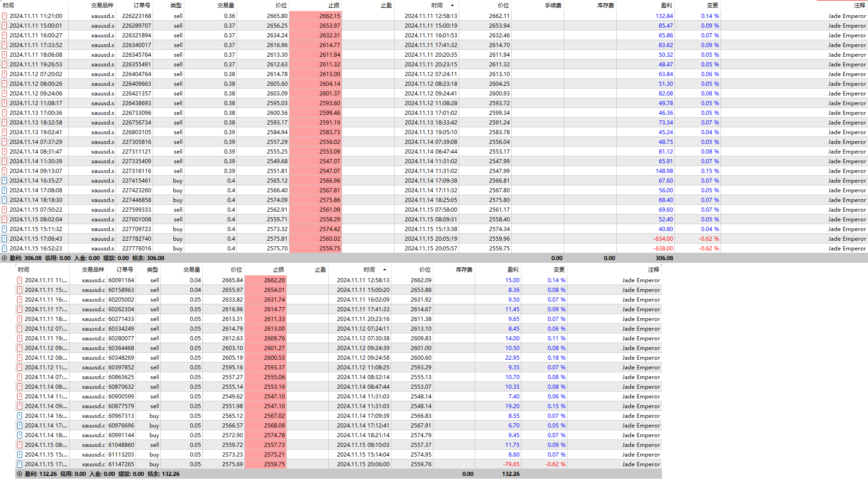The image size is (868, 481).
Task: Sort upper table by 订单号 header
Action: 142,6
